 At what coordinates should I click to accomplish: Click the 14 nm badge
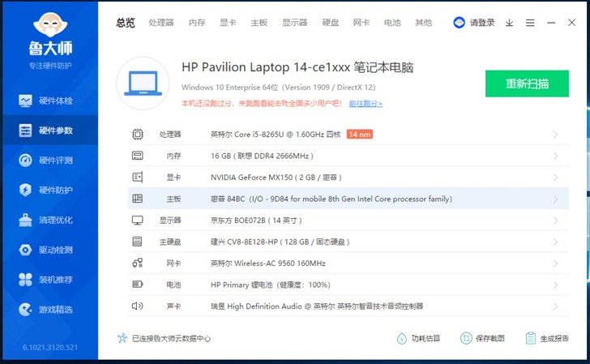tap(359, 135)
